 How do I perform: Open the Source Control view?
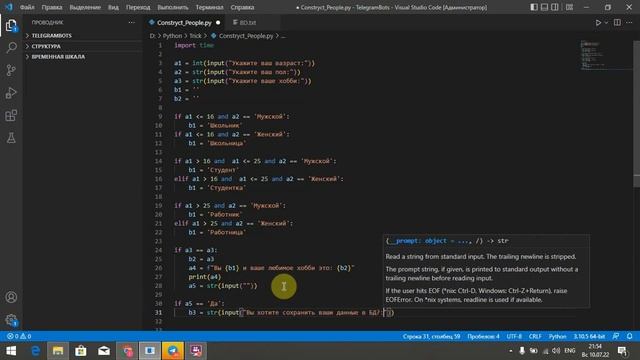(x=11, y=70)
